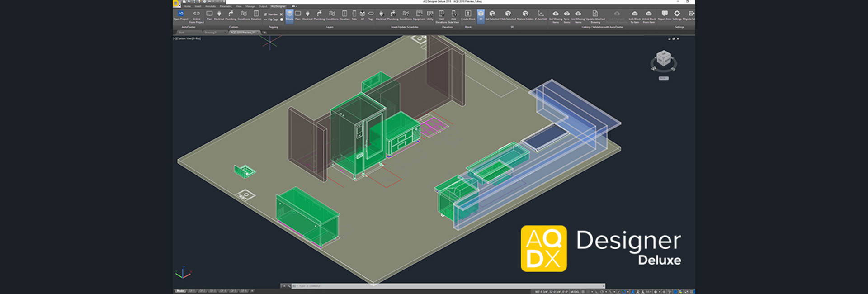Toggle the Plumbing layer in Layers group
Image resolution: width=868 pixels, height=294 pixels.
click(x=319, y=15)
